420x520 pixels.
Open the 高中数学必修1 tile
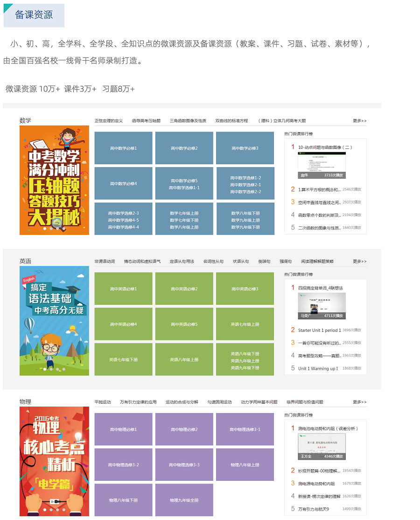123,148
